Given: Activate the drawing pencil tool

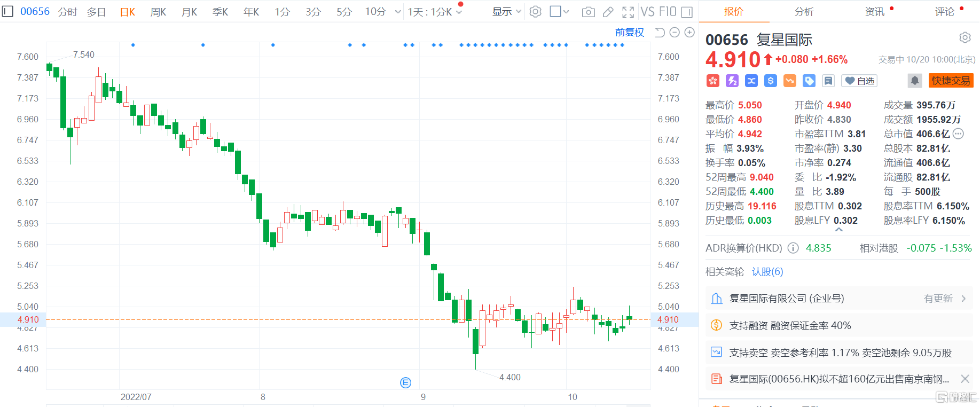Looking at the screenshot, I should click(x=608, y=12).
